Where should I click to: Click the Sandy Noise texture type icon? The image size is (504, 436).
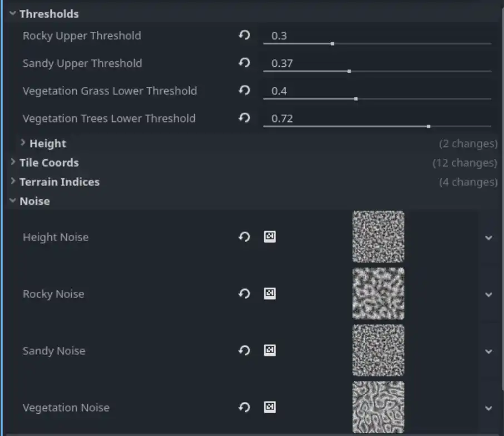pos(270,350)
